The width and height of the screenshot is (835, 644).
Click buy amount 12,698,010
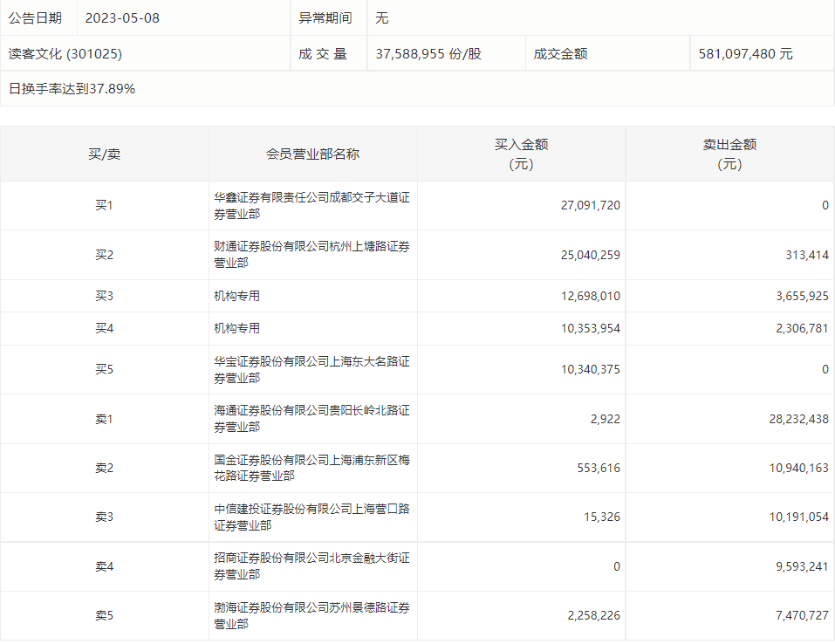point(590,296)
